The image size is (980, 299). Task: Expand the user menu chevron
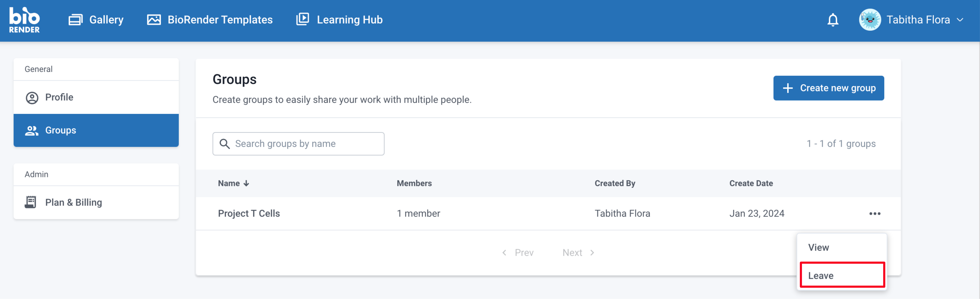(960, 20)
